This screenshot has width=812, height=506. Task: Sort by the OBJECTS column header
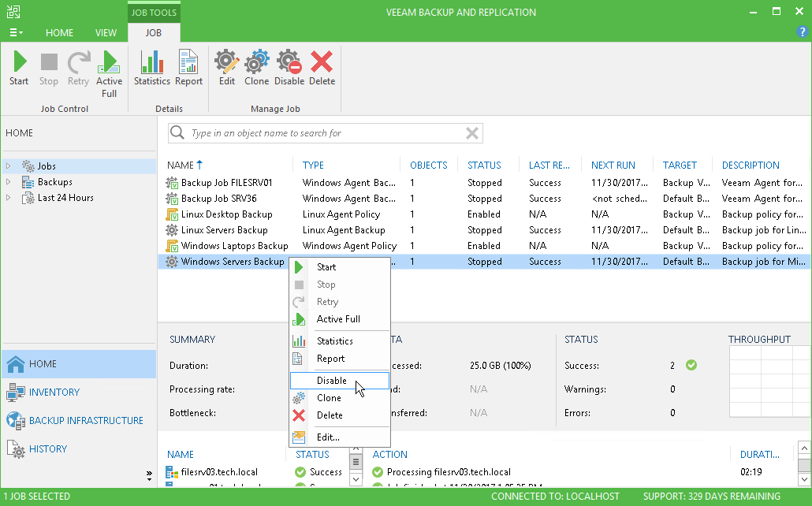pos(428,166)
